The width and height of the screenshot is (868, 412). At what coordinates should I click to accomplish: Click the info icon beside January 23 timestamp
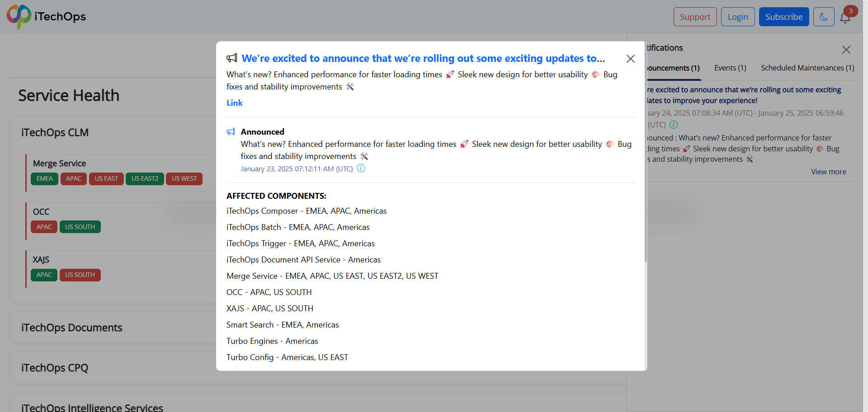[x=361, y=169]
